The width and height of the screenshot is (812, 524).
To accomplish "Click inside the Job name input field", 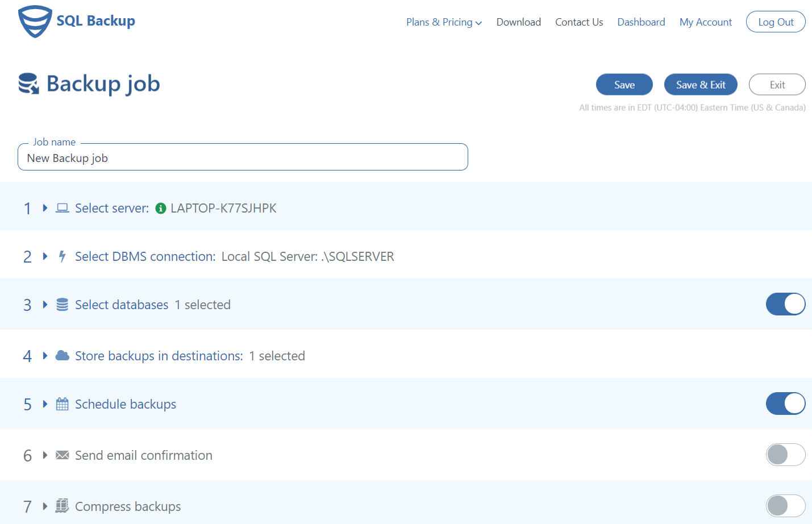I will pos(243,157).
